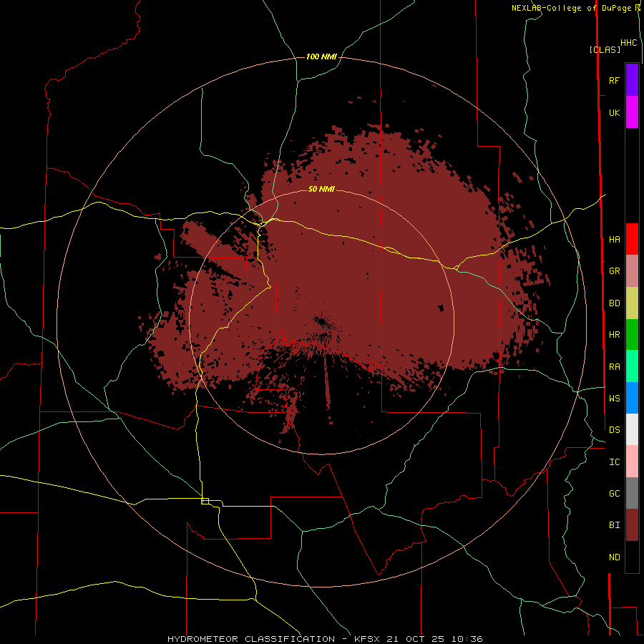Select the GR pink legend swatch
The image size is (644, 644).
pos(632,271)
